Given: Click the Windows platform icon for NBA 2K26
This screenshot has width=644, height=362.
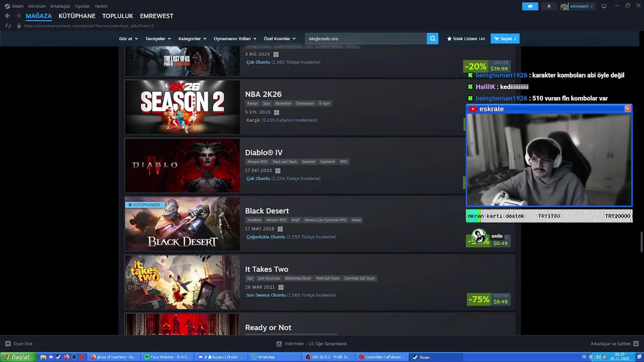Looking at the screenshot, I should (276, 112).
